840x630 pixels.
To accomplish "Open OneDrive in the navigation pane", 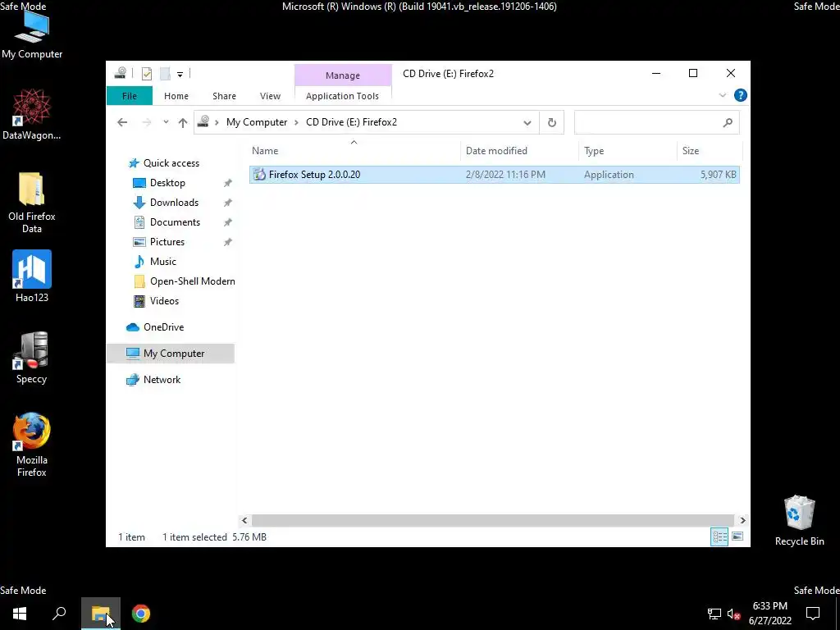I will click(163, 327).
